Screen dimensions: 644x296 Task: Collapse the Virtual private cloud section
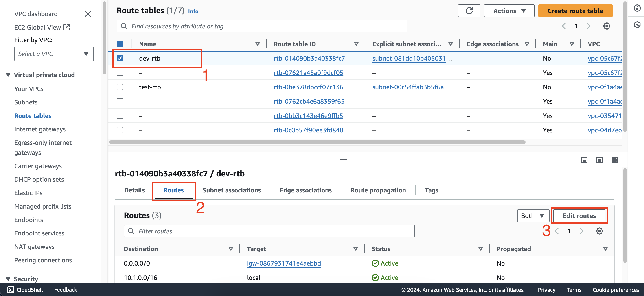pyautogui.click(x=8, y=75)
